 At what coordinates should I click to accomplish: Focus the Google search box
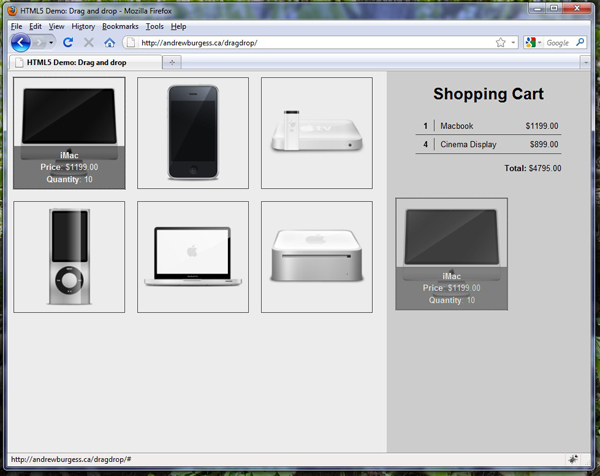pos(558,43)
